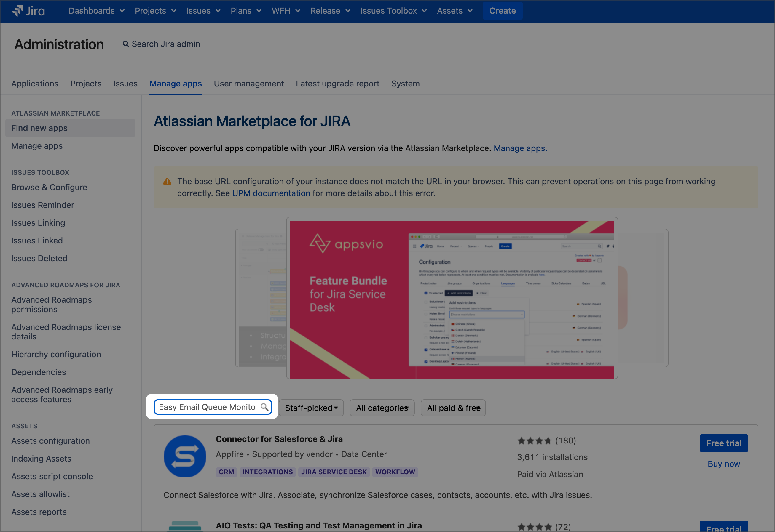Expand the Issues Toolbox top menu
The image size is (775, 532).
click(394, 11)
